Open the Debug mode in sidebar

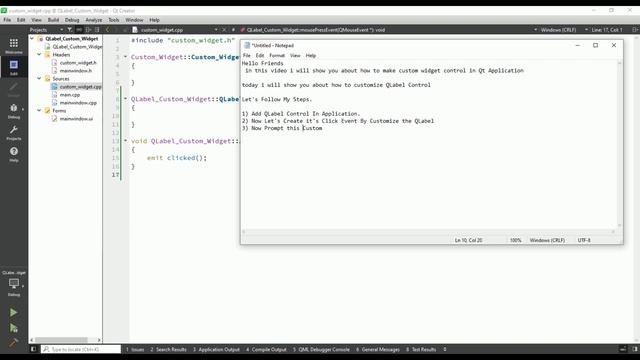coord(13,111)
